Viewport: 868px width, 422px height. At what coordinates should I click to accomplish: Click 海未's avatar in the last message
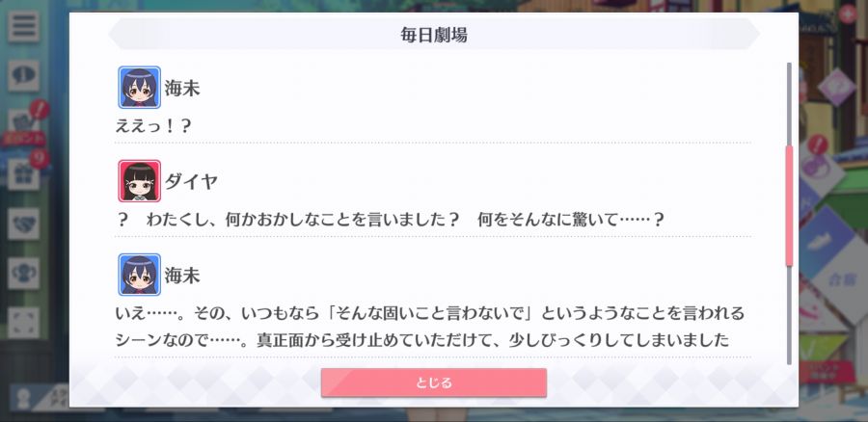coord(140,275)
